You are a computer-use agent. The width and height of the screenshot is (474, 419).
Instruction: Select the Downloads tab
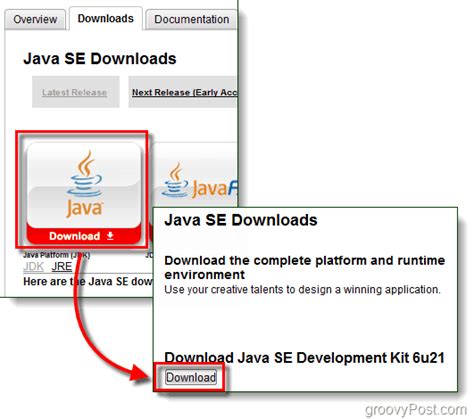[x=106, y=18]
